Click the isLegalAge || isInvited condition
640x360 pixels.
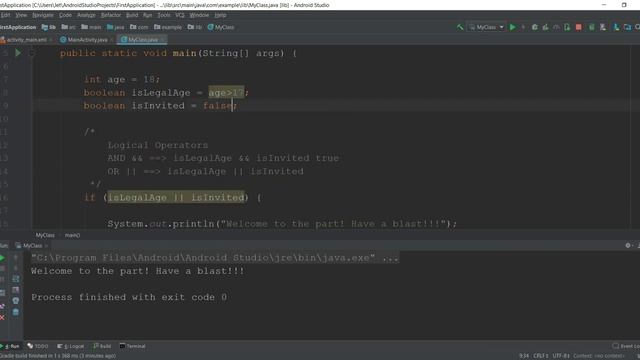tap(176, 198)
